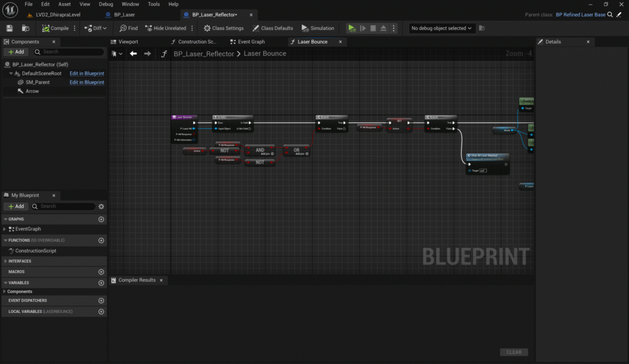The height and width of the screenshot is (364, 629).
Task: Click the Eject playback button
Action: 383,28
